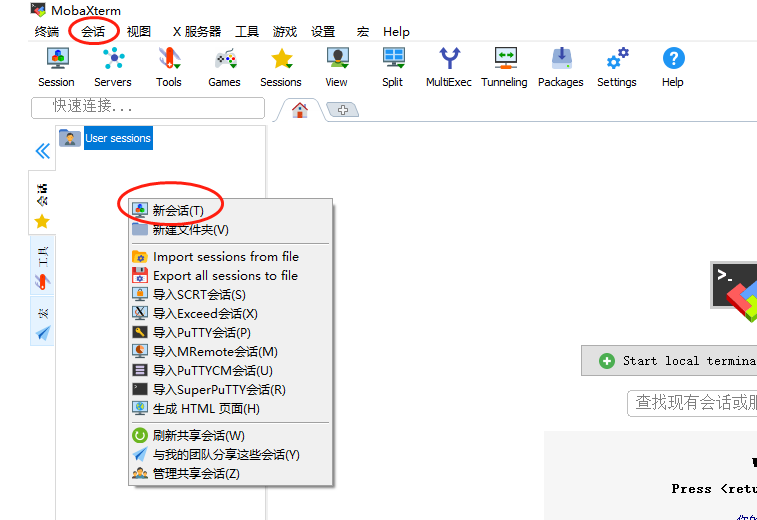This screenshot has height=520, width=757.
Task: Choose 新会话(T) from context menu
Action: pos(231,210)
